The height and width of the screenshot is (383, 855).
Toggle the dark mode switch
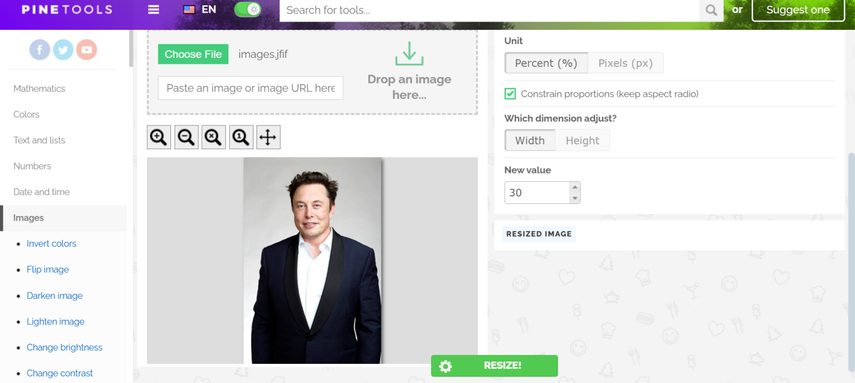pyautogui.click(x=248, y=9)
